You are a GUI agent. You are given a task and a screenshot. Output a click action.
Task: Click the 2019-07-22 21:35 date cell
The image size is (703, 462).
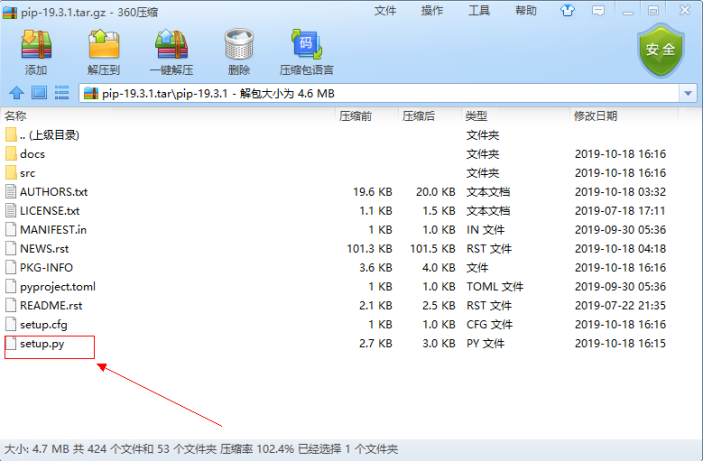[x=620, y=305]
